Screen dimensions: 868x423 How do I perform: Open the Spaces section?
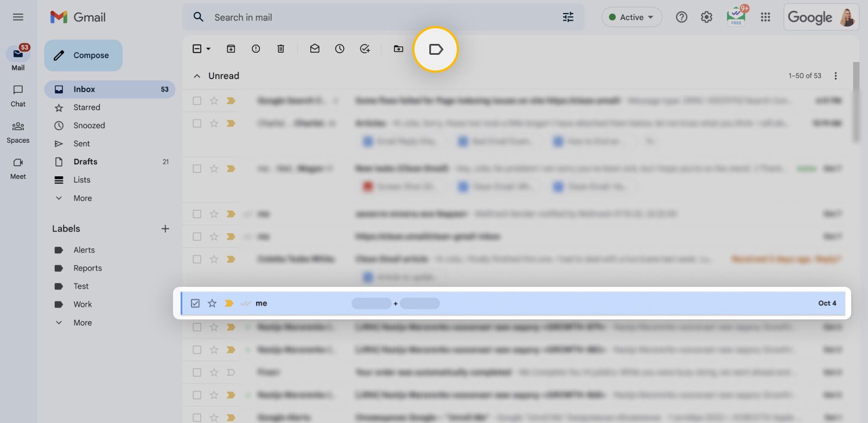click(18, 132)
